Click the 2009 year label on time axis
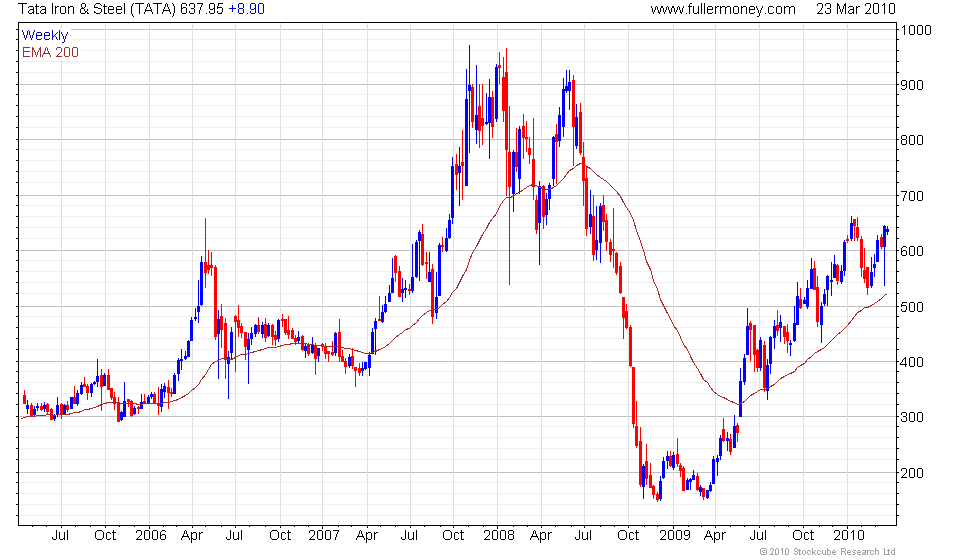 coord(675,536)
